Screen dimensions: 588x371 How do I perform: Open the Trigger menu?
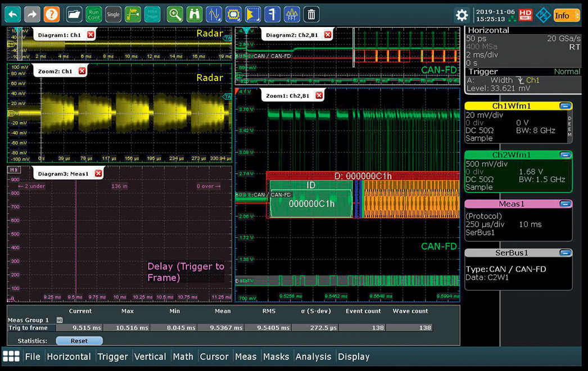pyautogui.click(x=112, y=356)
